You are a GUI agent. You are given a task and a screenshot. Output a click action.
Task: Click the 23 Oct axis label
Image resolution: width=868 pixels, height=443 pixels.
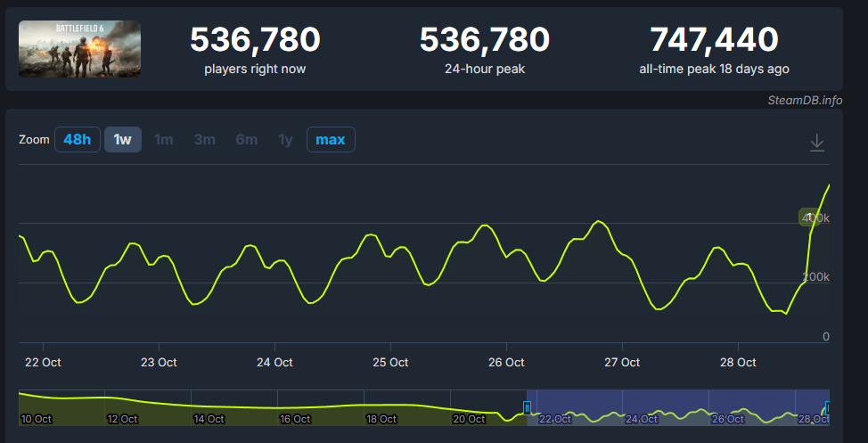[159, 362]
